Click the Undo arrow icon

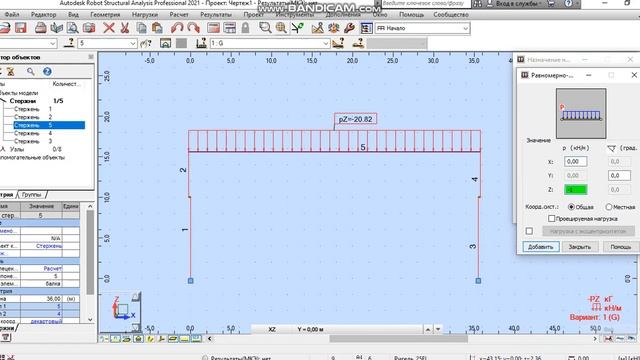(x=177, y=28)
